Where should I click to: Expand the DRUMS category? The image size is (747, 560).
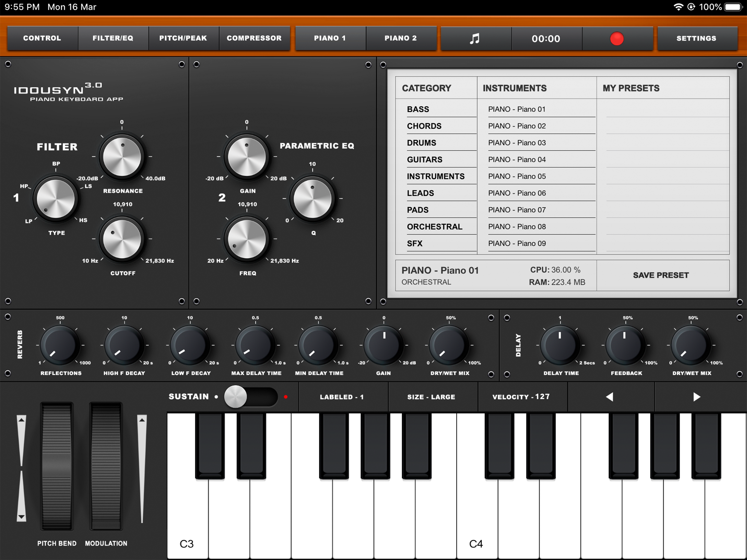tap(421, 143)
